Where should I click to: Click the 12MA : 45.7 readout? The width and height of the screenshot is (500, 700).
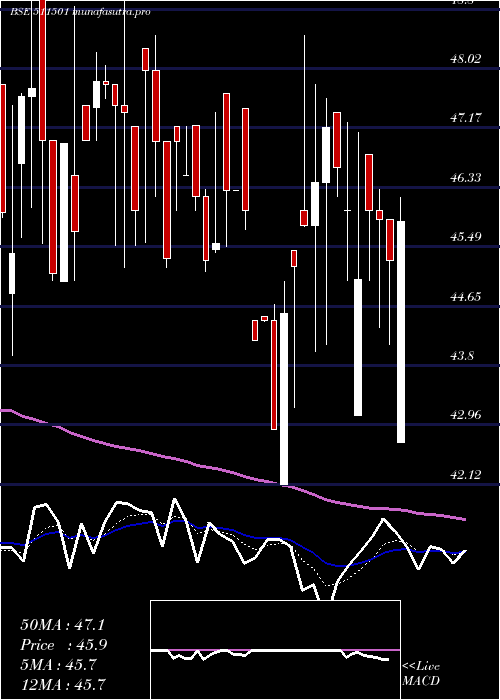point(63,684)
